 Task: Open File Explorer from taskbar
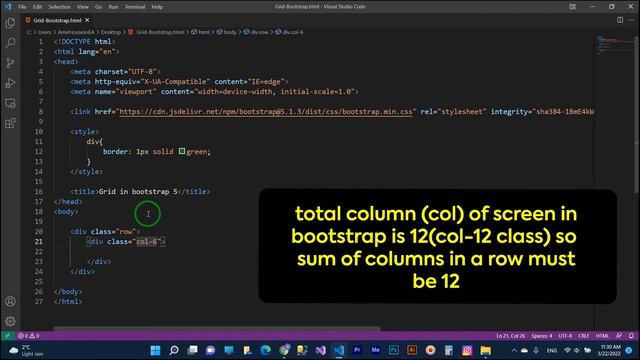(x=485, y=350)
